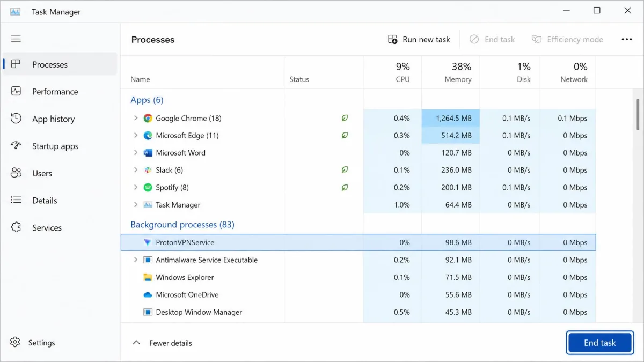
Task: Select the Desktop Window Manager process name
Action: 199,312
